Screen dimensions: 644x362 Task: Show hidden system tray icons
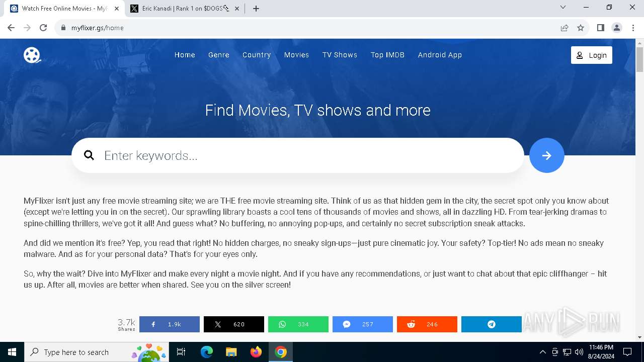click(542, 352)
